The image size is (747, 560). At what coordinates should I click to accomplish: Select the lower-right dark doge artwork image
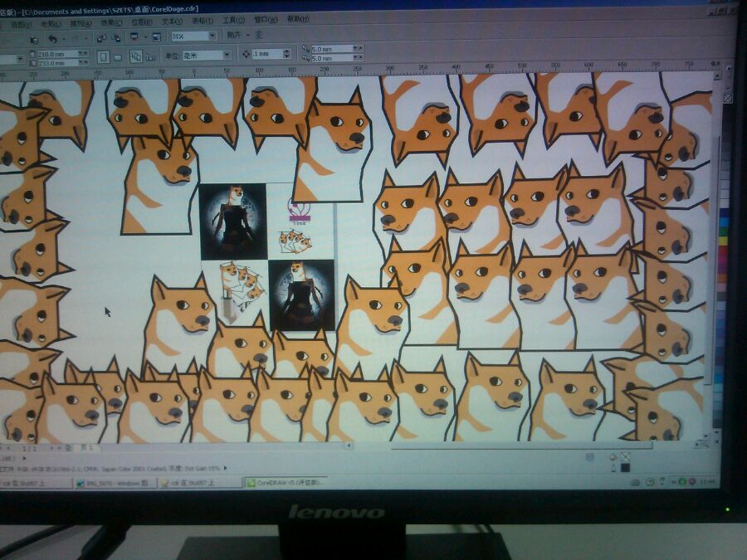point(301,295)
